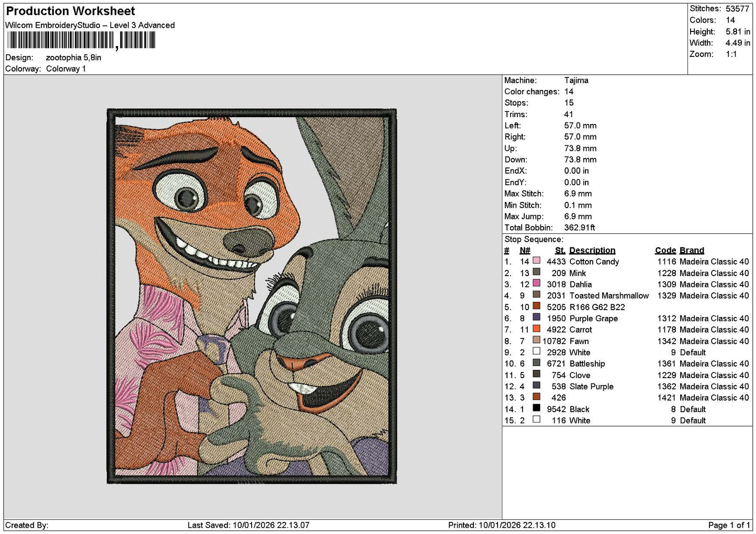The image size is (756, 534).
Task: Click the Mink color swatch
Action: pos(536,272)
